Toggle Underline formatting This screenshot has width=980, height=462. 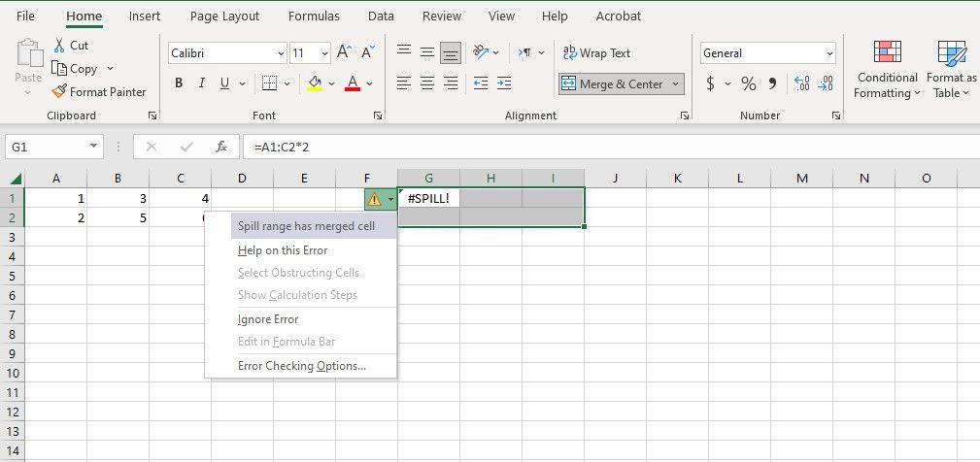pos(224,83)
